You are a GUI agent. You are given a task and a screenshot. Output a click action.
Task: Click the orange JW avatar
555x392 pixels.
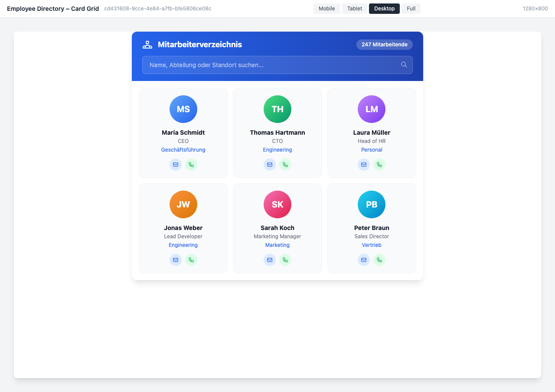tap(183, 204)
